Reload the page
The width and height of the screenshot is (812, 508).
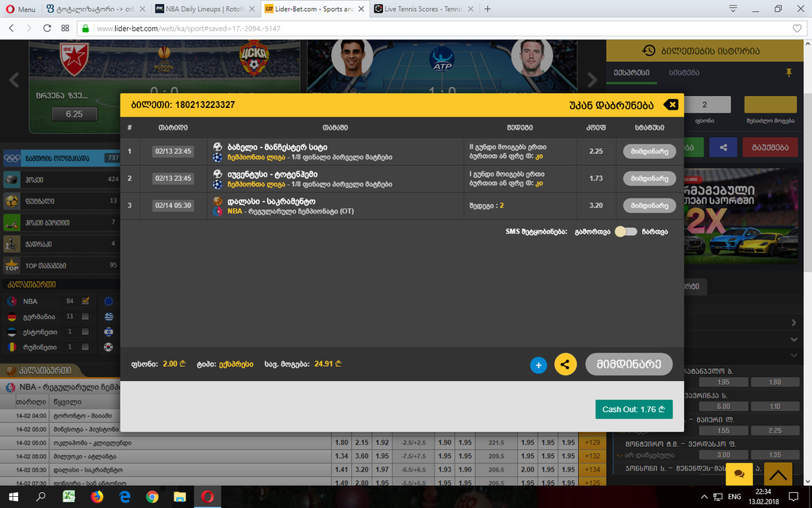[x=47, y=28]
